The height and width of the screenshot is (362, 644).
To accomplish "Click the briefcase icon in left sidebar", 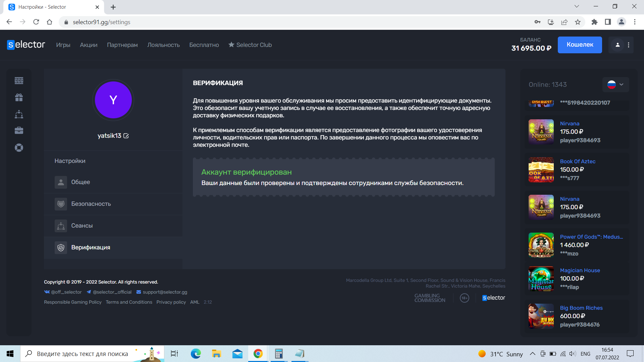I will pyautogui.click(x=19, y=130).
